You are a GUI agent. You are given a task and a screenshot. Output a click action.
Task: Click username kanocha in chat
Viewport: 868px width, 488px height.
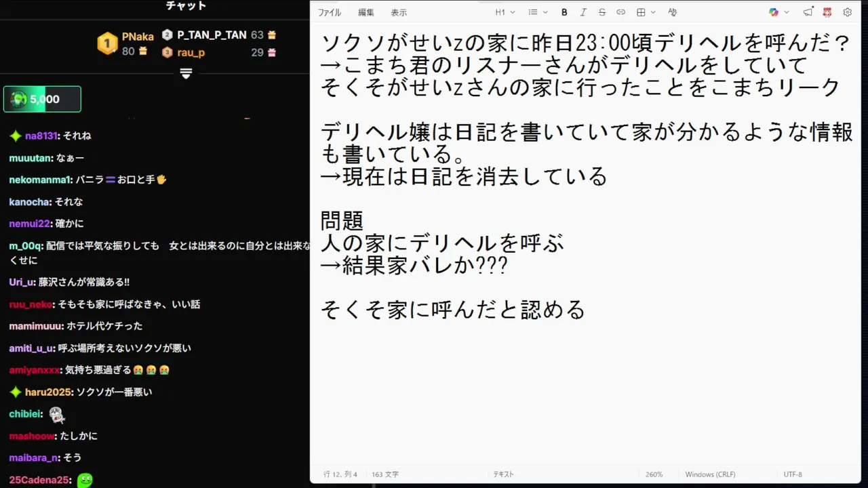(30, 202)
